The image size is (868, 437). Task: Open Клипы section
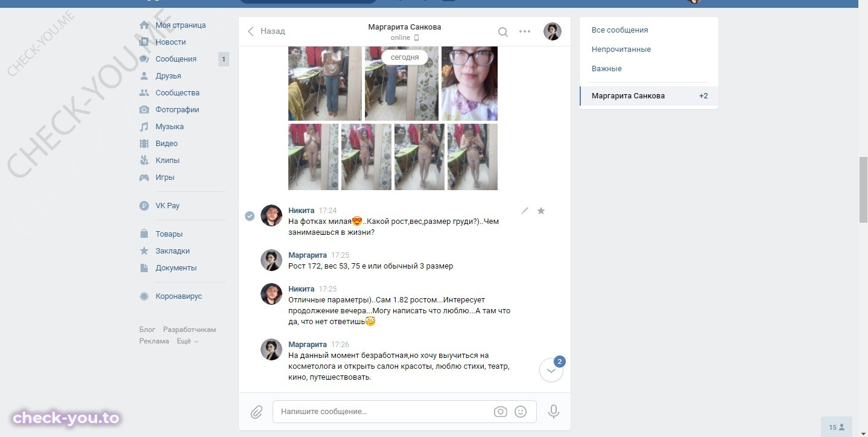tap(167, 161)
